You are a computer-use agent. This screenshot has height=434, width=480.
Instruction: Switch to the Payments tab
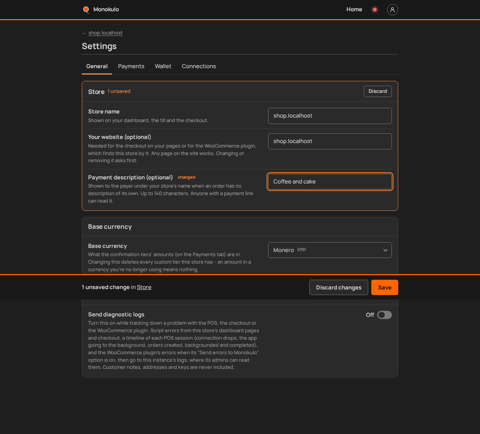(131, 66)
